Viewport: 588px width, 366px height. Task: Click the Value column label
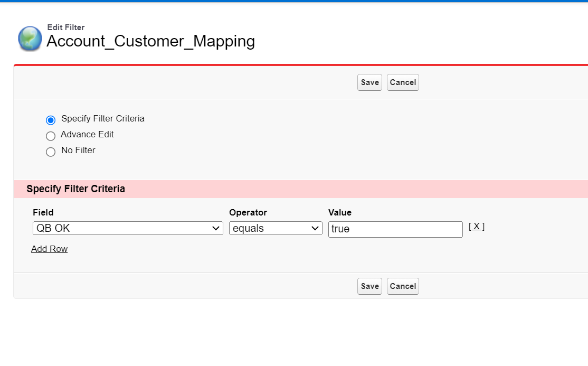coord(340,212)
